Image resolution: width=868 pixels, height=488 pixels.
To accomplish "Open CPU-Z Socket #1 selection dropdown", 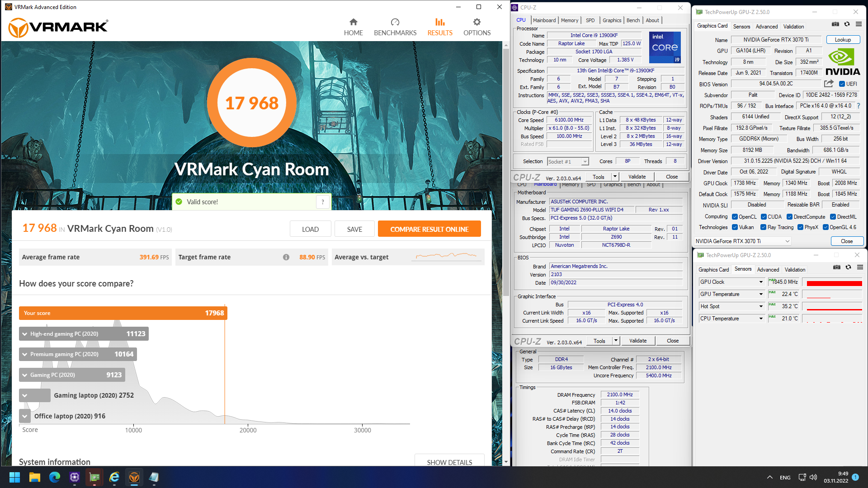I will coord(567,162).
